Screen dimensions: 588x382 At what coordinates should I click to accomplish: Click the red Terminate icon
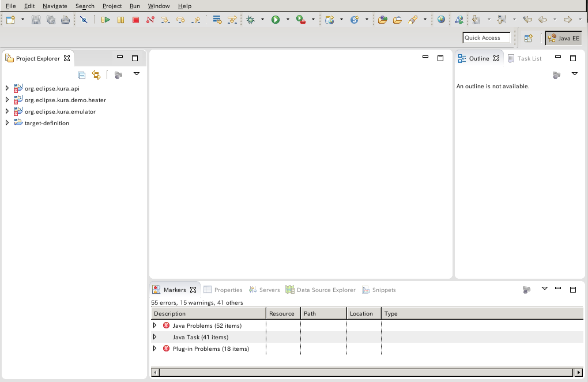tap(135, 20)
